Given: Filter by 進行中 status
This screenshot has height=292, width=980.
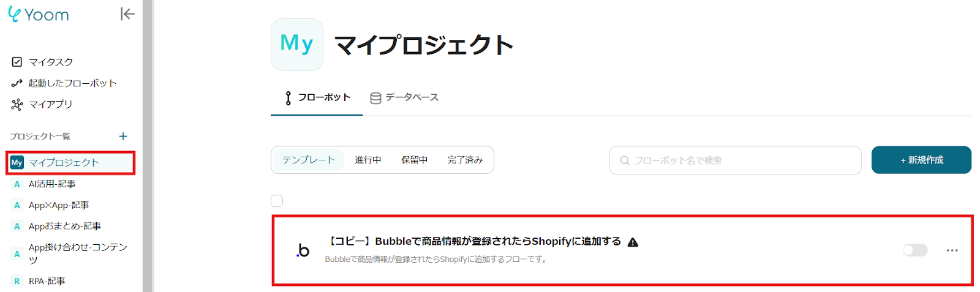Looking at the screenshot, I should click(x=367, y=160).
